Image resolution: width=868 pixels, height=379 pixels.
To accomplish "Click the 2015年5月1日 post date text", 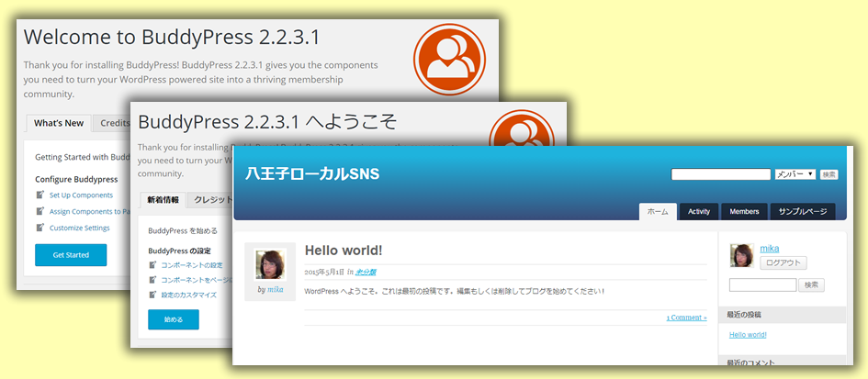I will tap(324, 273).
